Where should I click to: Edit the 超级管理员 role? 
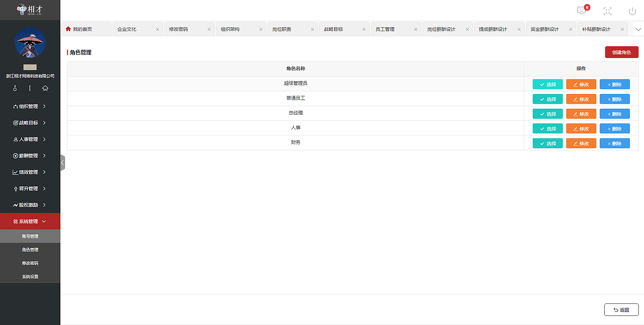tap(581, 85)
